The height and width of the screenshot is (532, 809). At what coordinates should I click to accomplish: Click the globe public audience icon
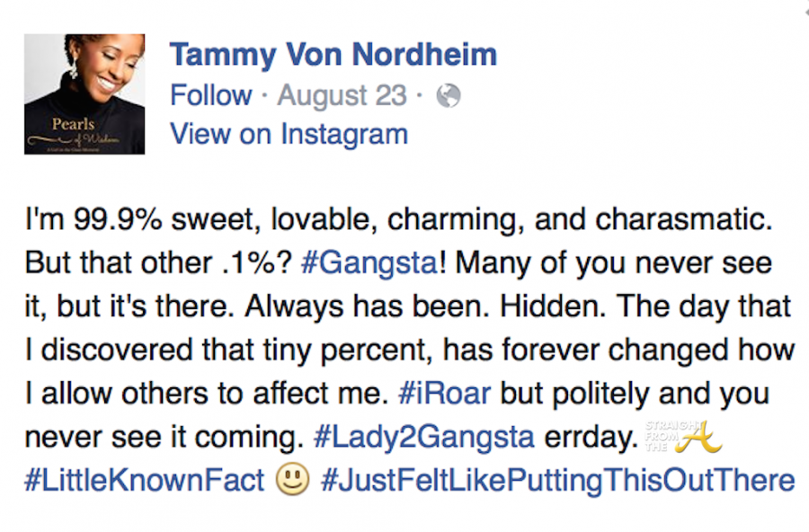point(448,96)
